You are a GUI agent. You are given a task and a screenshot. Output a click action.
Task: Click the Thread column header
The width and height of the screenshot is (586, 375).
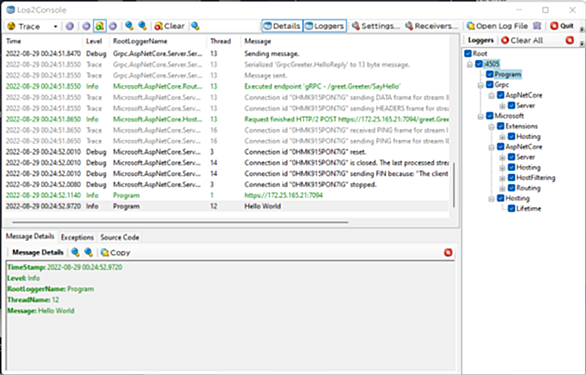click(223, 41)
